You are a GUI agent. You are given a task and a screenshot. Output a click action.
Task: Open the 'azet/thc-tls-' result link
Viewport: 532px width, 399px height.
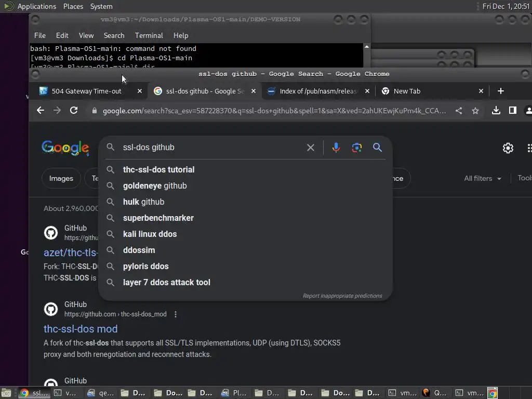pos(71,252)
